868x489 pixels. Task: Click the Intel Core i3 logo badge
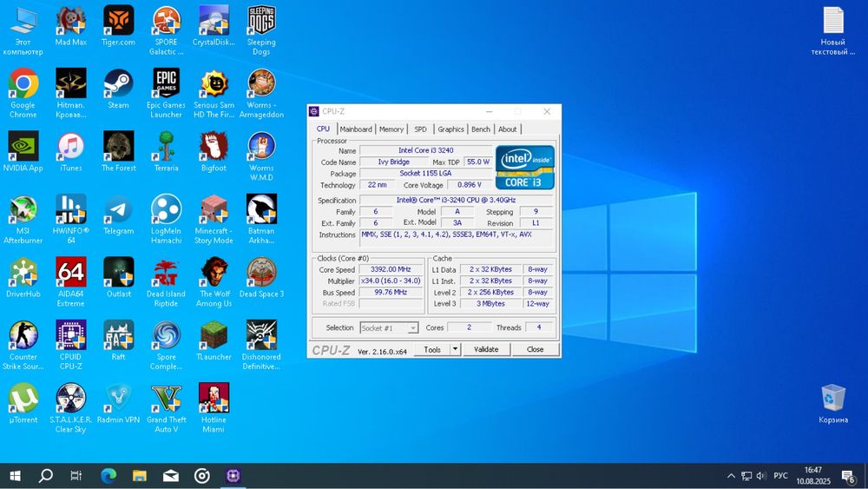point(524,168)
